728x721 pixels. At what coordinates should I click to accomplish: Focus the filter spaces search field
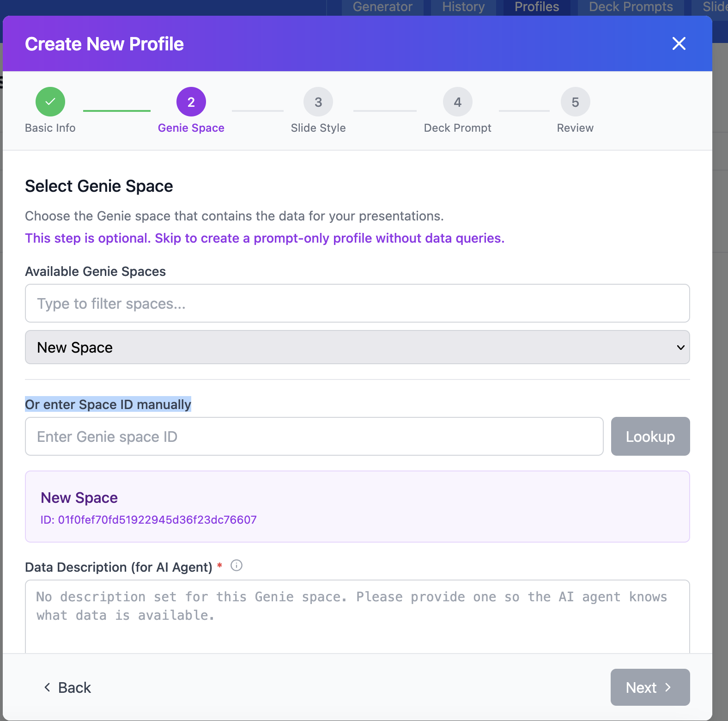click(357, 303)
